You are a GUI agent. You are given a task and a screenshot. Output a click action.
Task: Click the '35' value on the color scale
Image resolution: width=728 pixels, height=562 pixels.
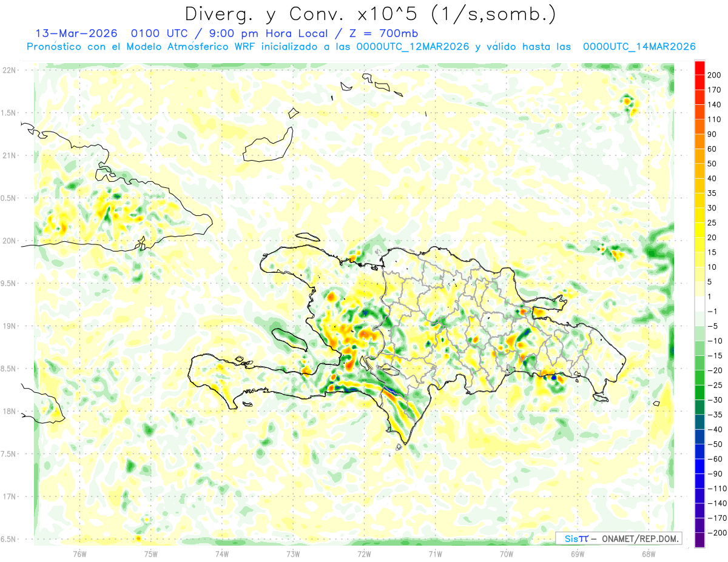pos(713,193)
